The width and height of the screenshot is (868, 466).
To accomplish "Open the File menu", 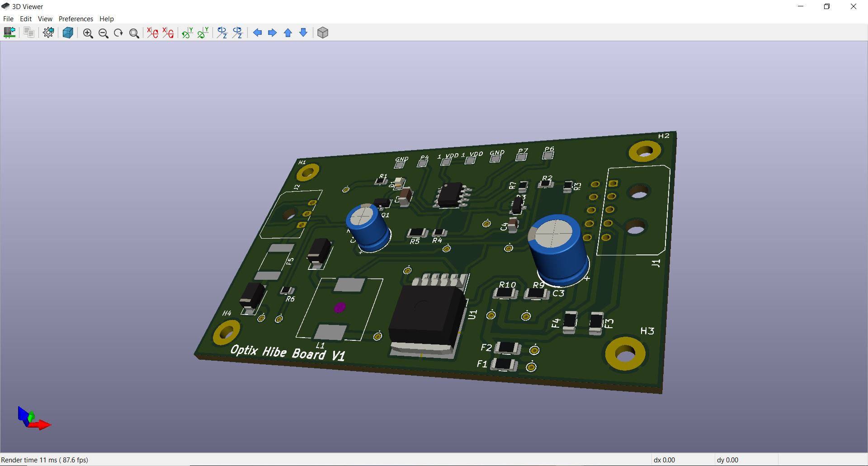I will [x=8, y=19].
